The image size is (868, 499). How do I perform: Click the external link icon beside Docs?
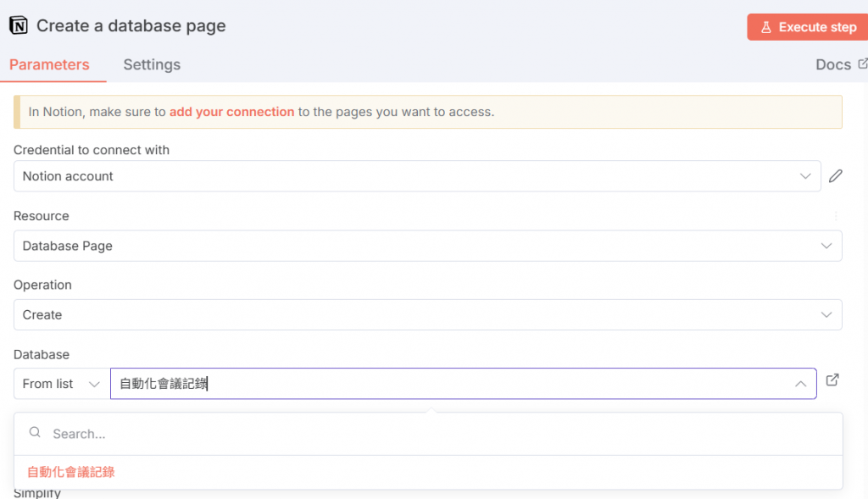point(862,64)
